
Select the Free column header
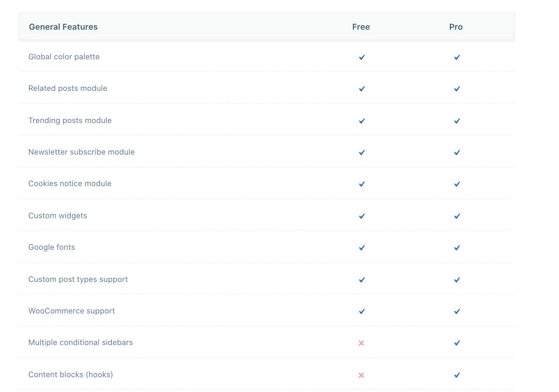361,27
